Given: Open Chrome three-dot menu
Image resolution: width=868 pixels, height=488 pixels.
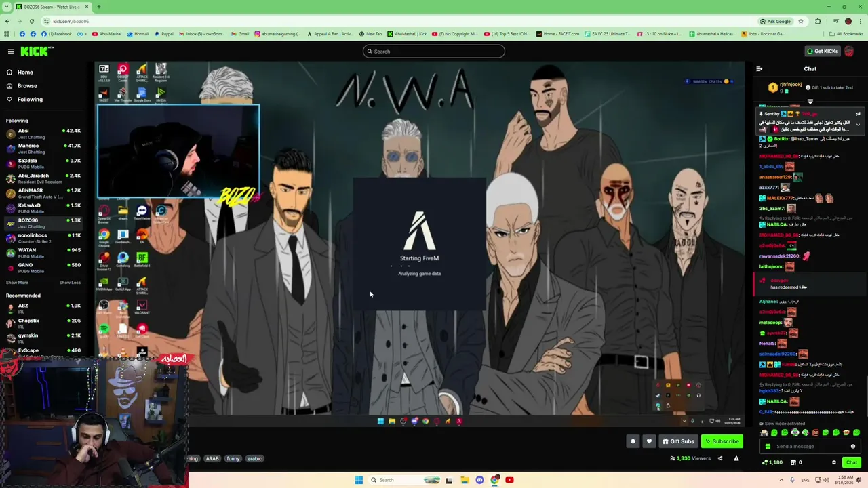Looking at the screenshot, I should coord(861,21).
